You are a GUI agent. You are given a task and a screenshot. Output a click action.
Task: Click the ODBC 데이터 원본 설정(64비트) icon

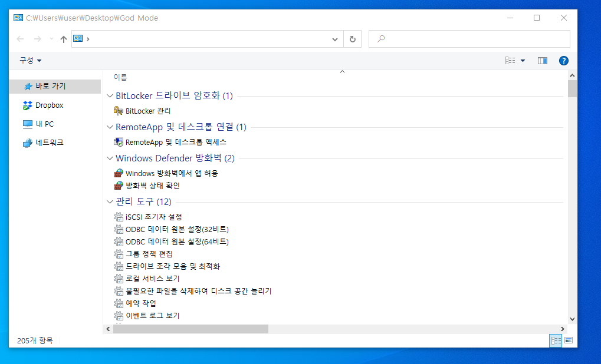coord(119,241)
